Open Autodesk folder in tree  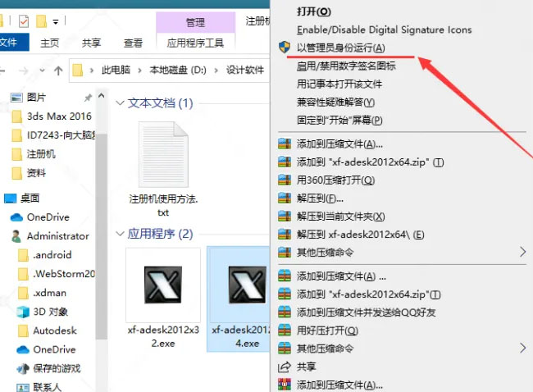pos(54,330)
